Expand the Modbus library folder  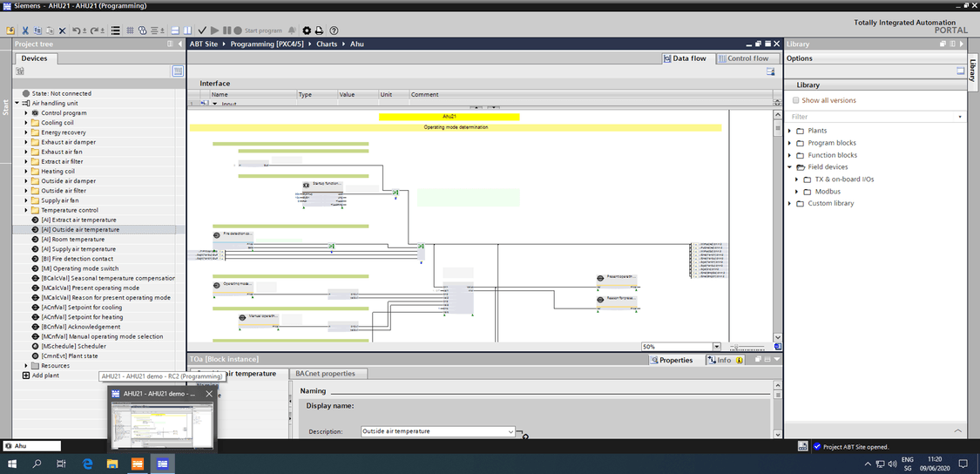797,192
